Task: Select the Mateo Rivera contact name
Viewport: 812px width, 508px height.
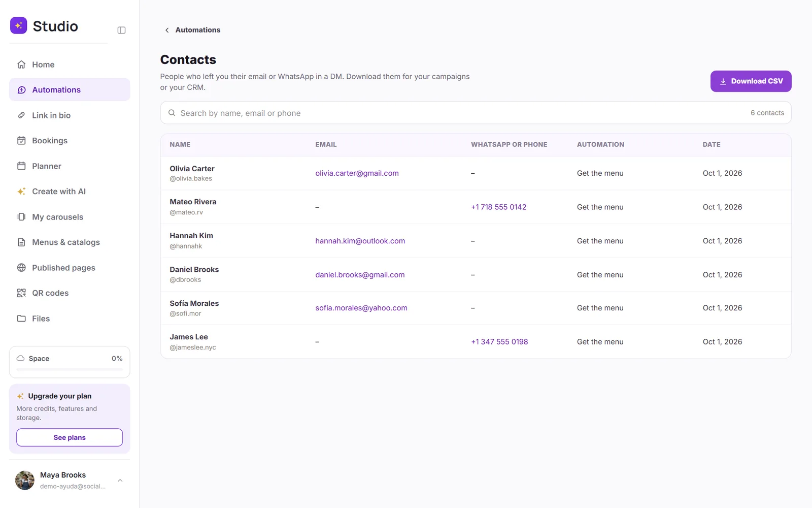Action: (193, 202)
